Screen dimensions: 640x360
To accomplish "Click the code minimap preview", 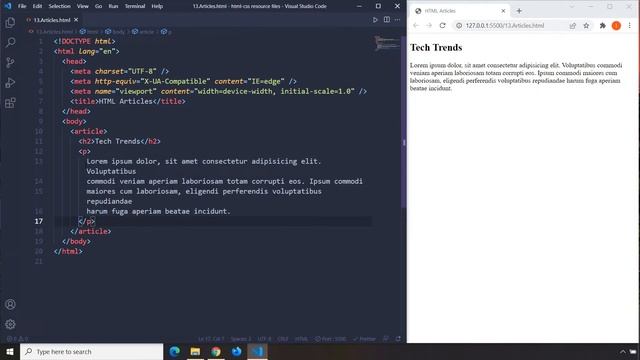I will coord(387,43).
